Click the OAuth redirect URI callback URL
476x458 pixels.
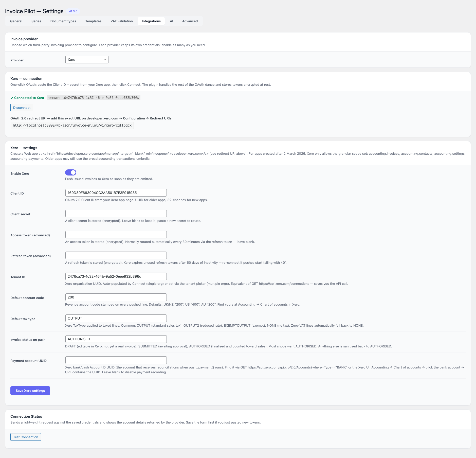point(72,126)
